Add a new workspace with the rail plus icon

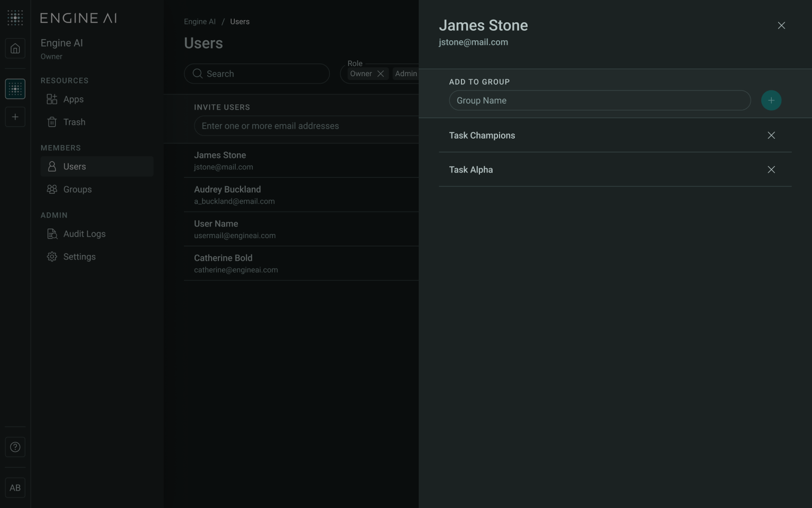coord(15,117)
